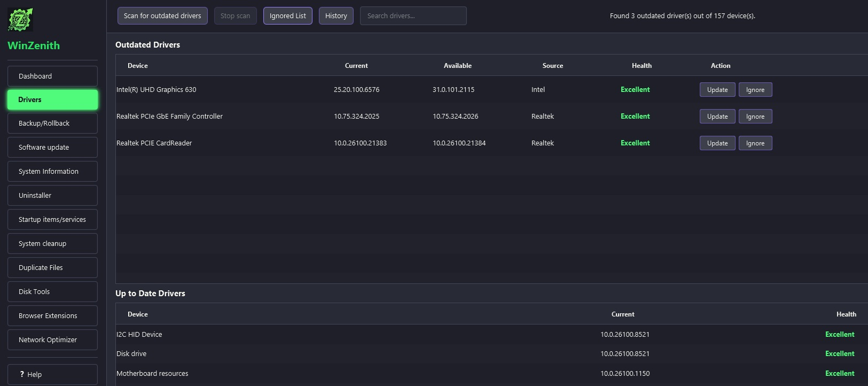Click current version 10.0.26100.21383
Screen dimensions: 868x386
(361, 143)
